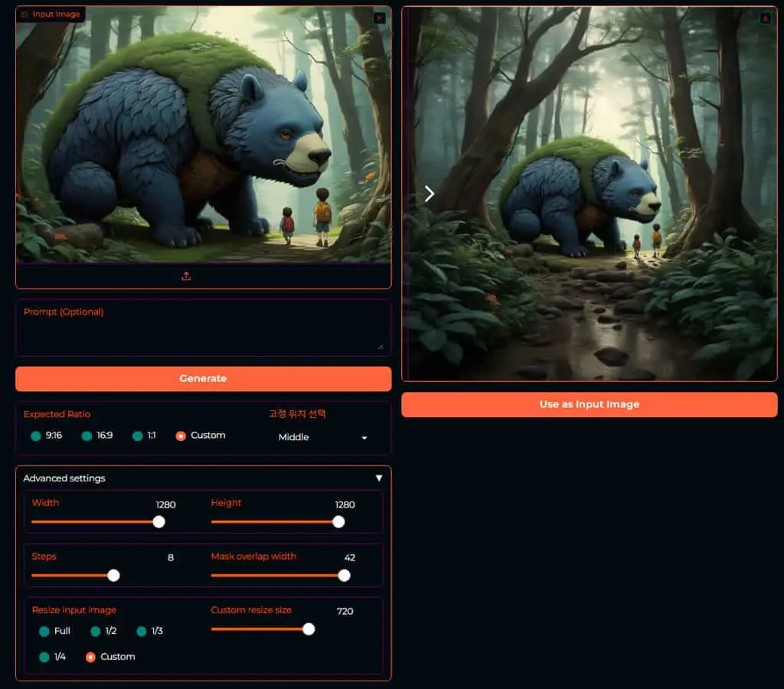Open the Middle alignment dropdown
This screenshot has width=784, height=689.
(322, 437)
